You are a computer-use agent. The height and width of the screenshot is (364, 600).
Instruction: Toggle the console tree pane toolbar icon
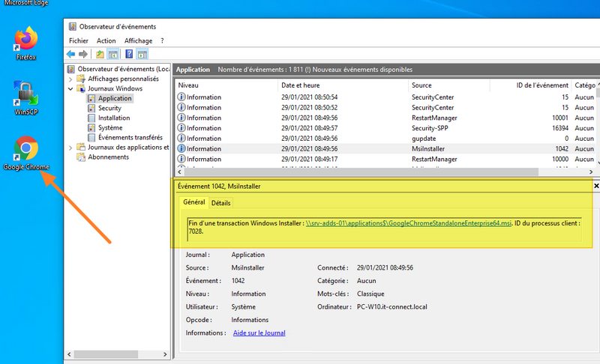[113, 54]
